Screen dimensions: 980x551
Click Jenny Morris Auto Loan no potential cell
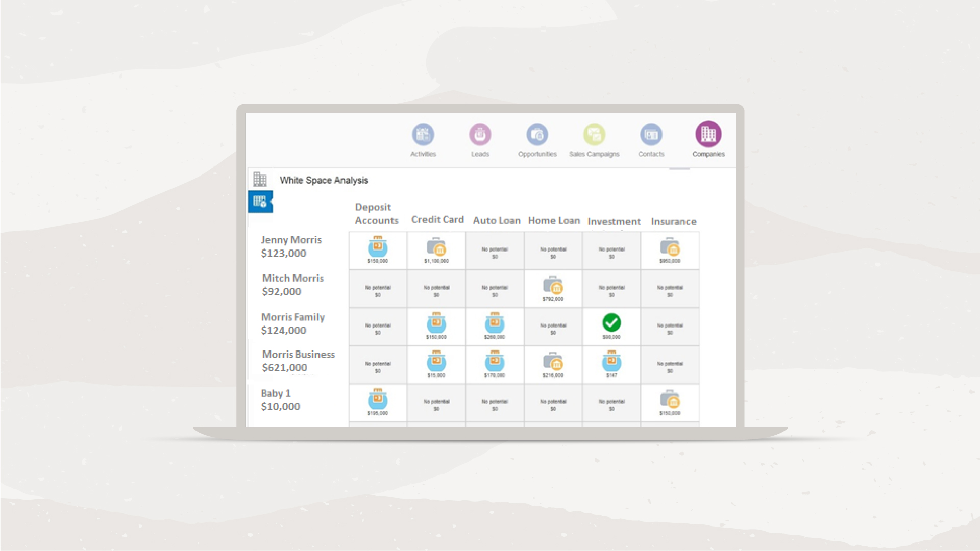(495, 253)
